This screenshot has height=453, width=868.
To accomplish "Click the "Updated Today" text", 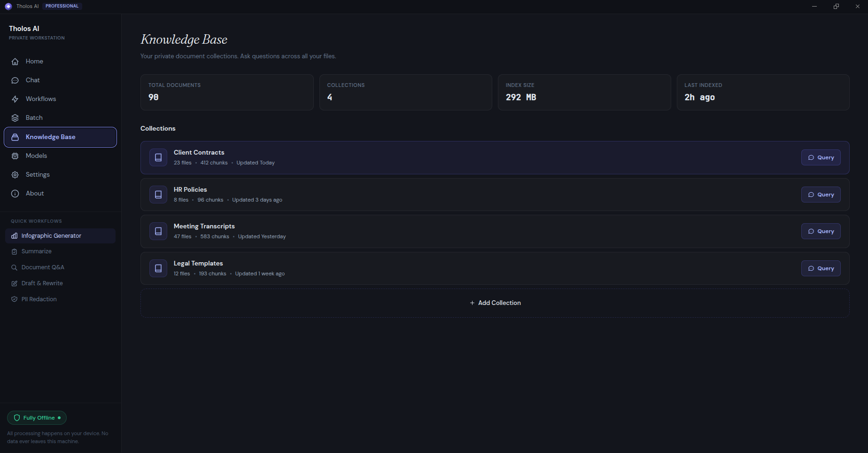I will coord(256,163).
